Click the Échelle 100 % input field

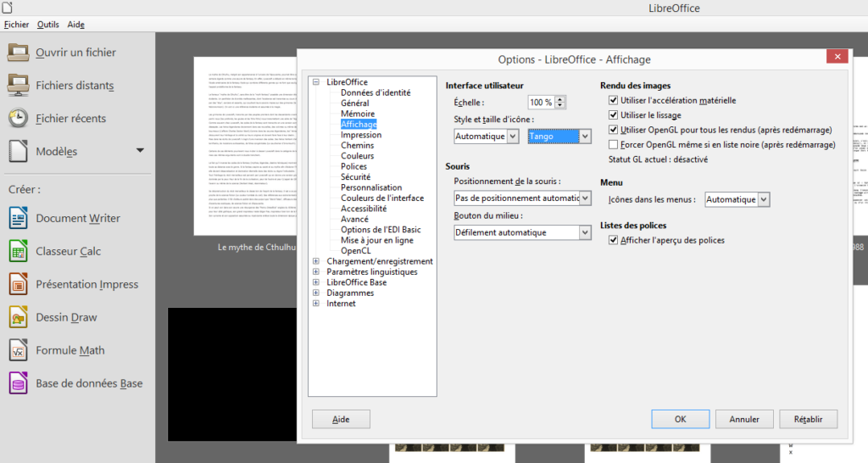point(542,103)
